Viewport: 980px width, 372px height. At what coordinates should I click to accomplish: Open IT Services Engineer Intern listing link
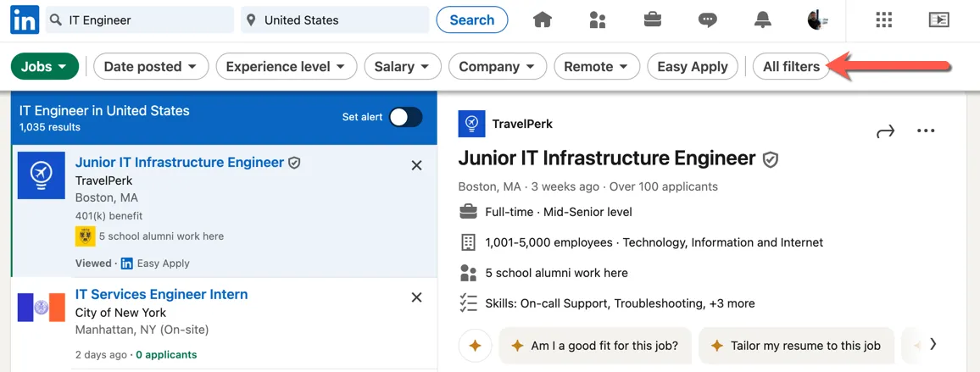pos(161,295)
